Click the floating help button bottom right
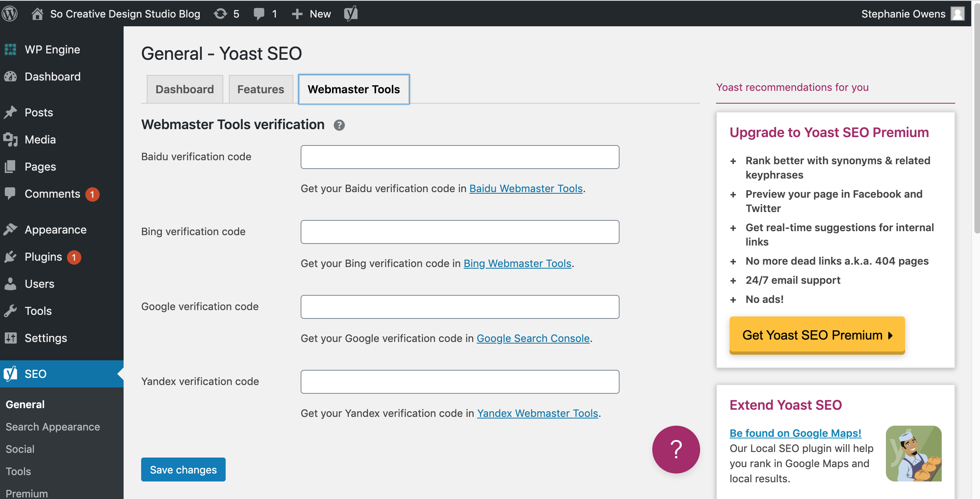The width and height of the screenshot is (980, 499). (x=676, y=450)
